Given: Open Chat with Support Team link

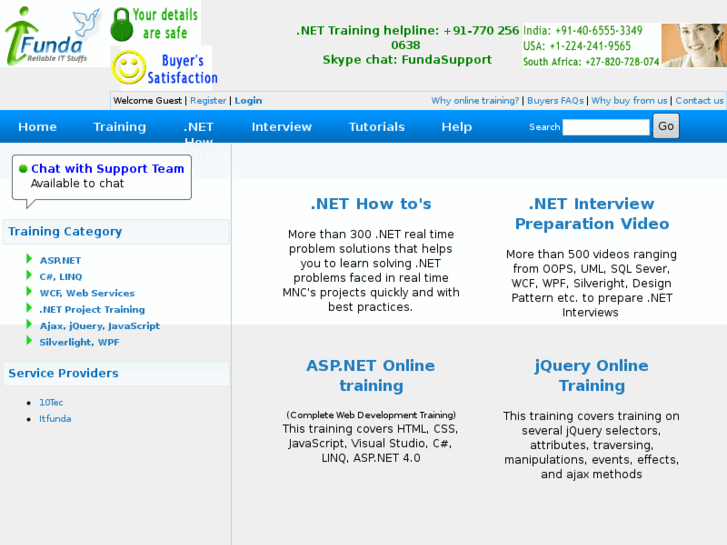Looking at the screenshot, I should 108,168.
